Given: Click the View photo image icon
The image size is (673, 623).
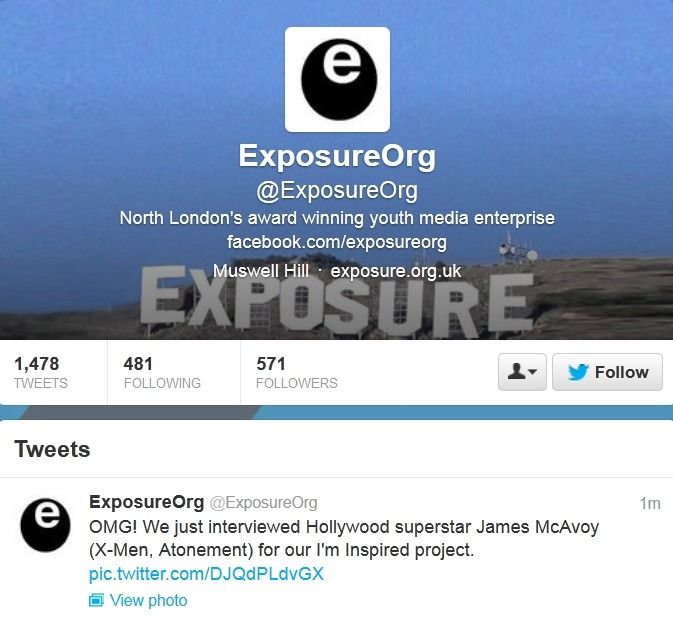Looking at the screenshot, I should tap(96, 600).
